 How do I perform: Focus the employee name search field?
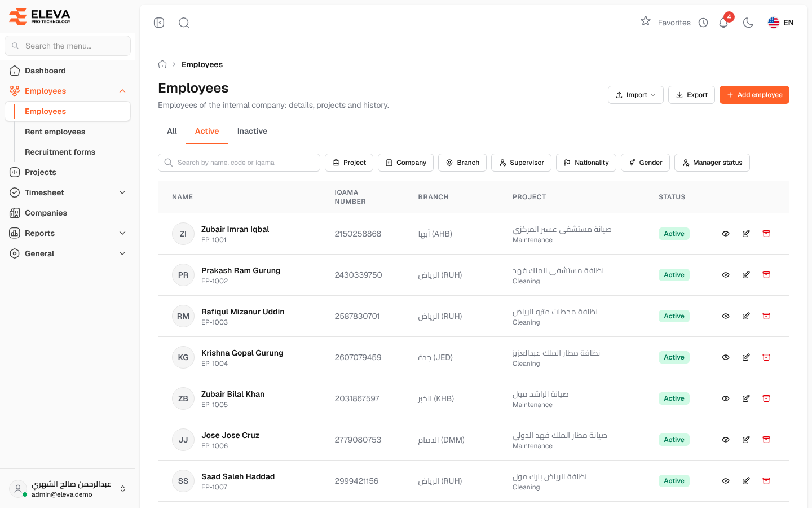239,163
